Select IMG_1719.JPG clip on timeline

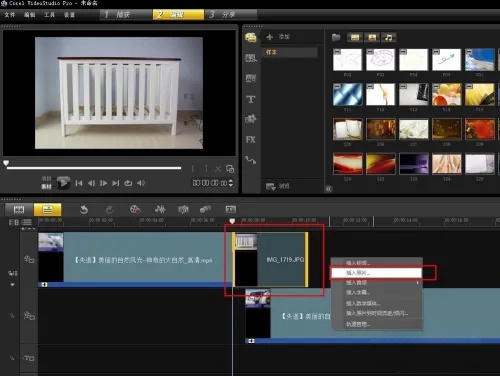[270, 260]
